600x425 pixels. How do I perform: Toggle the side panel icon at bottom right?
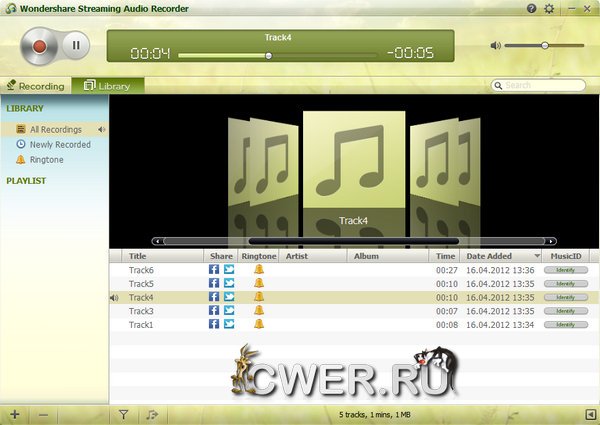[x=590, y=414]
